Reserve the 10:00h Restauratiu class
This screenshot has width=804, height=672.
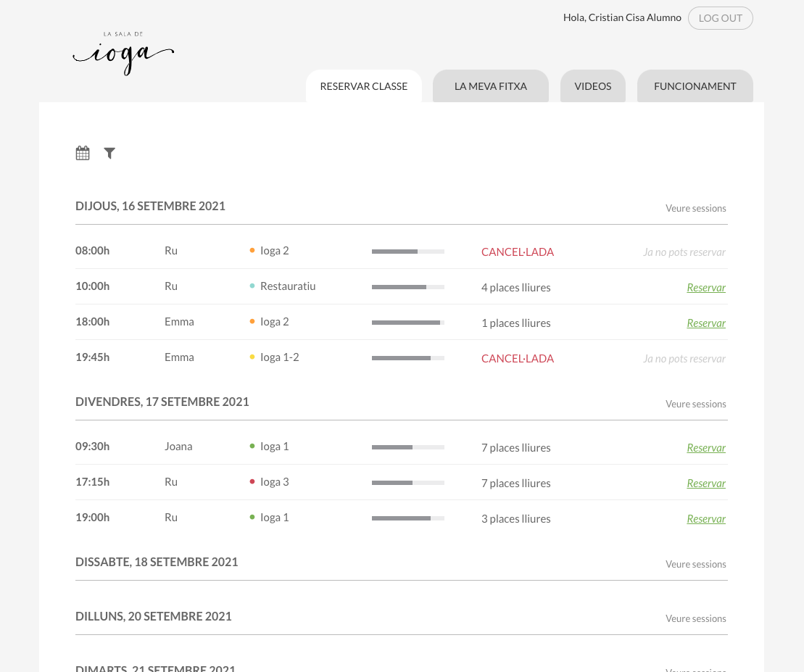[x=705, y=288]
